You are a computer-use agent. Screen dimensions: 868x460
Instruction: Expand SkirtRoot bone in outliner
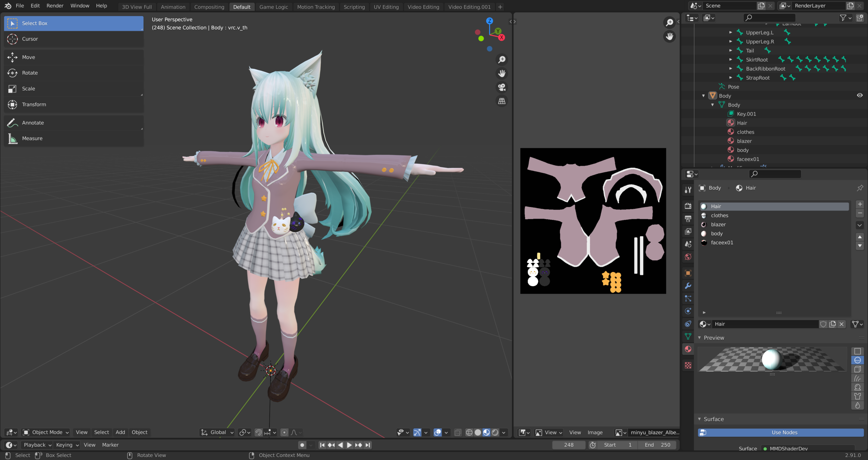(x=731, y=60)
